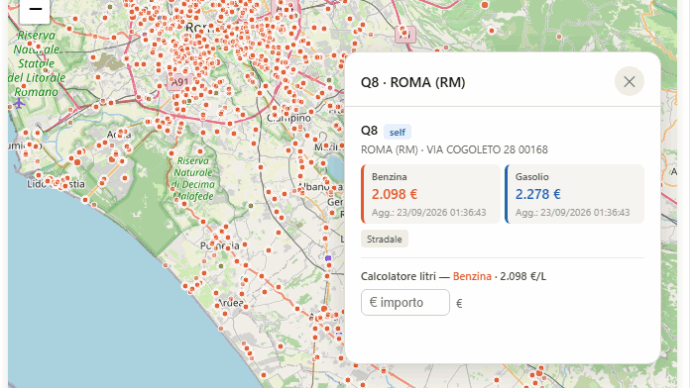The height and width of the screenshot is (388, 690).
Task: Click the 2.278 € Gasolio price
Action: 538,194
